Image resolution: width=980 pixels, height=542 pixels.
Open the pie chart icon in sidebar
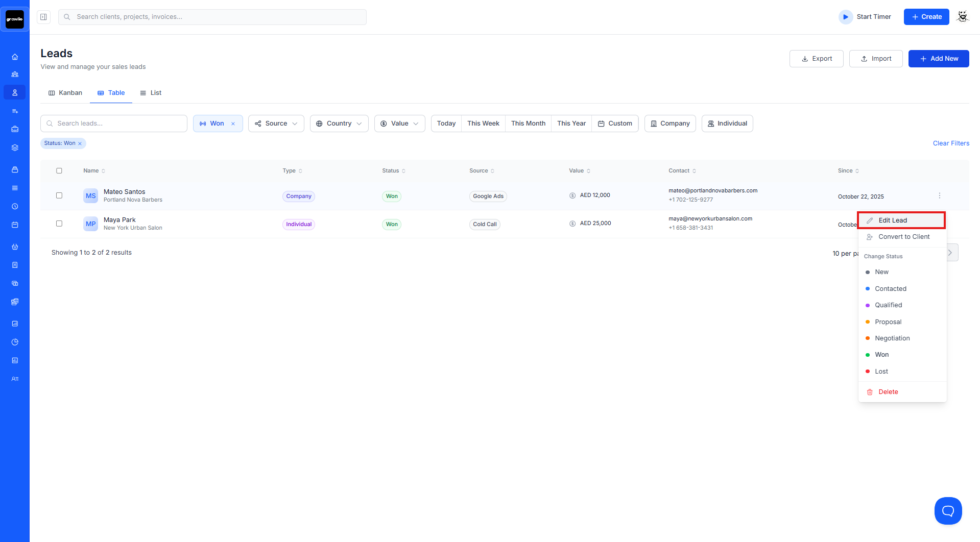click(x=15, y=342)
